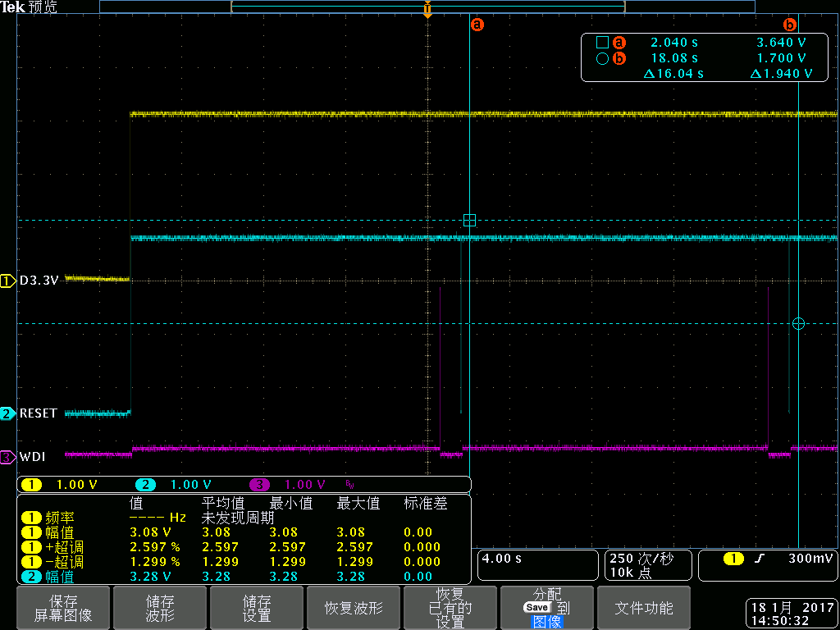Screen dimensions: 840x630
Task: Select the orange trigger position marker at top
Action: pos(427,11)
